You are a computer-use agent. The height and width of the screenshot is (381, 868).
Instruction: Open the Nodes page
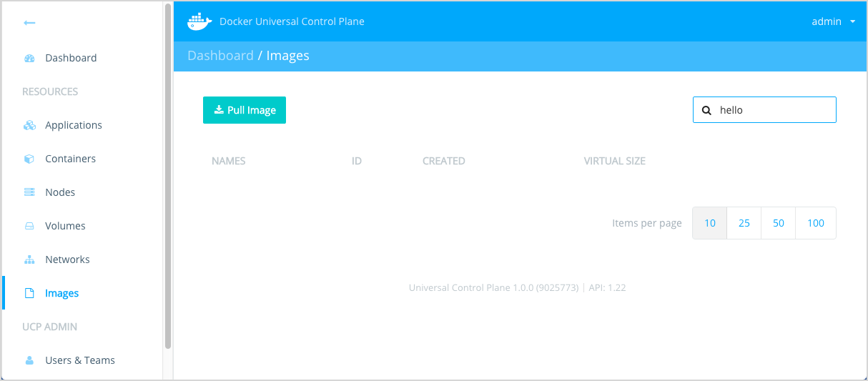(60, 192)
